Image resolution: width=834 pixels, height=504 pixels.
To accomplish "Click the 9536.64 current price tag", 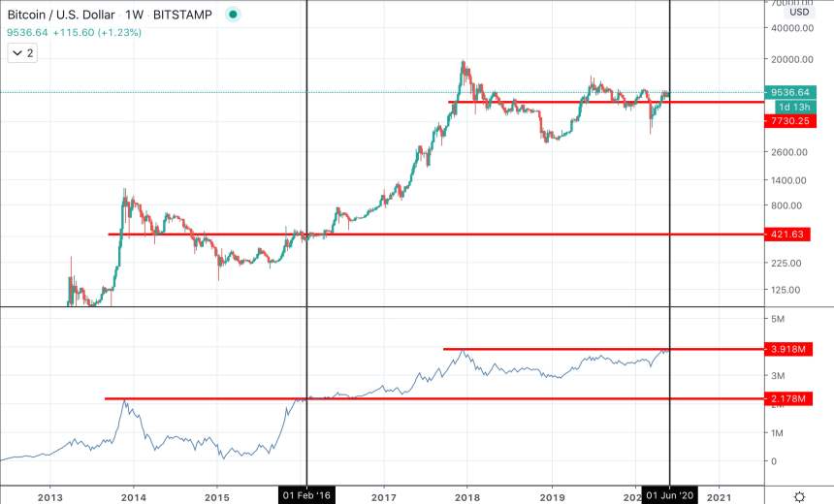I will (789, 92).
